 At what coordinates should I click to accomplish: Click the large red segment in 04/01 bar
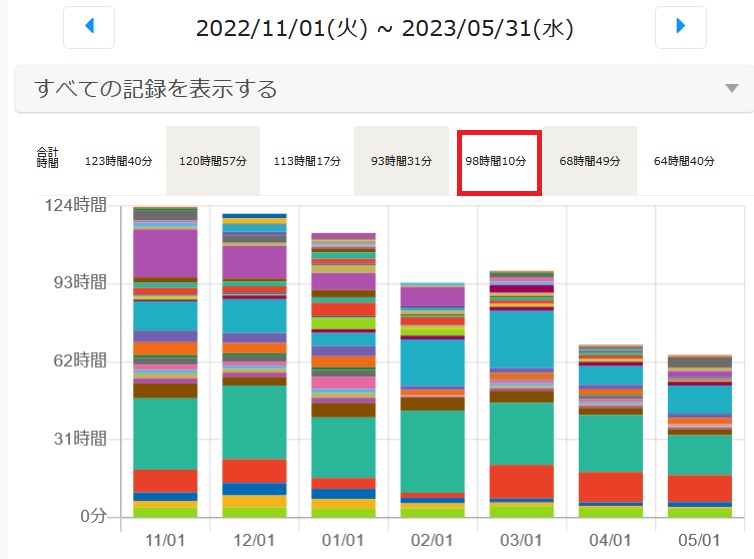(611, 487)
